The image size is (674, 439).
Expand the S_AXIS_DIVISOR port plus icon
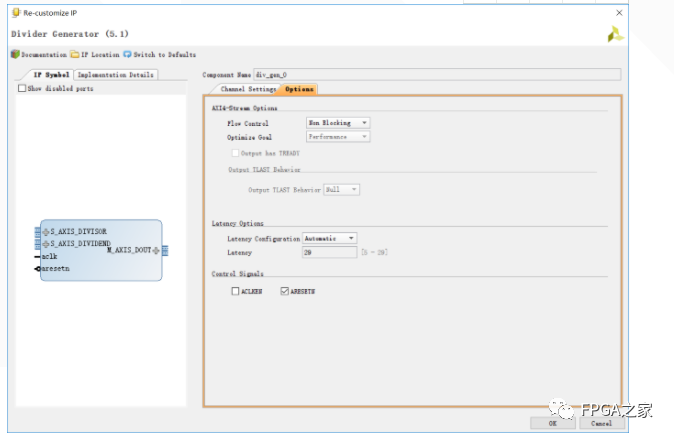pos(45,232)
